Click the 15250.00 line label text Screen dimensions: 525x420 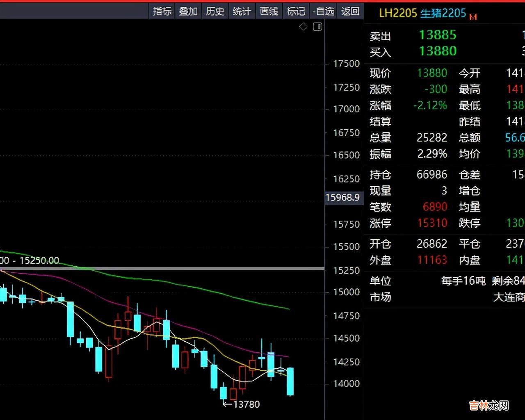[39, 260]
